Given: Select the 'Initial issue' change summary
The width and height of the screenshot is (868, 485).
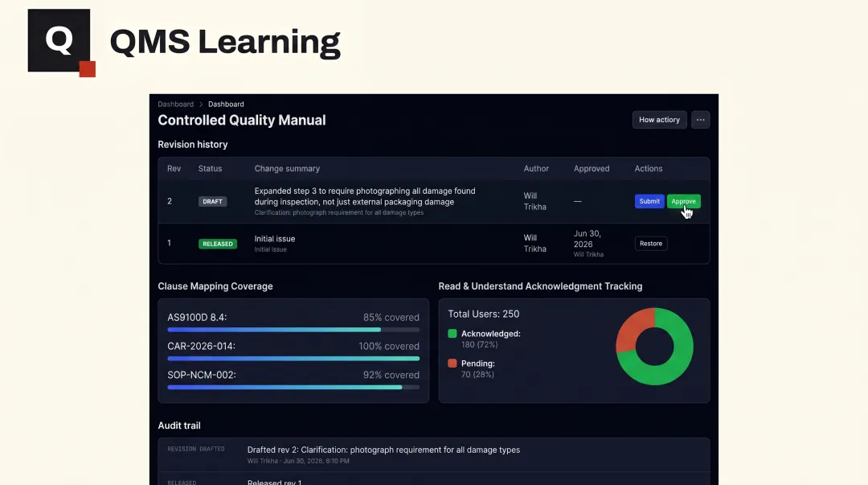Looking at the screenshot, I should coord(275,239).
